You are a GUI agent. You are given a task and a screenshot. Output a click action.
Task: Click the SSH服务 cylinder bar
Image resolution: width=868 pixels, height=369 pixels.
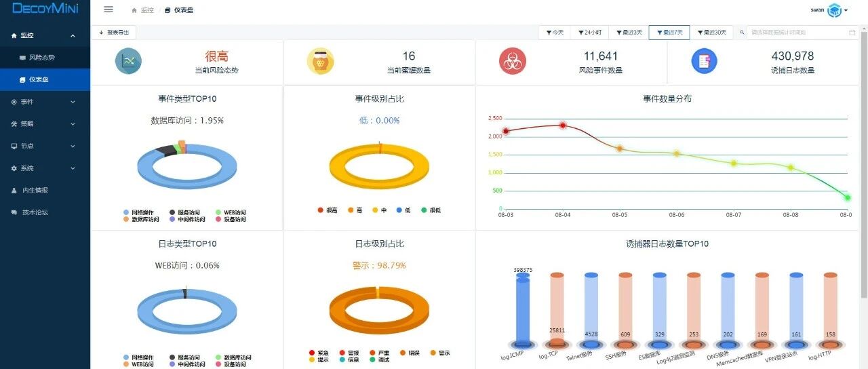(x=625, y=309)
